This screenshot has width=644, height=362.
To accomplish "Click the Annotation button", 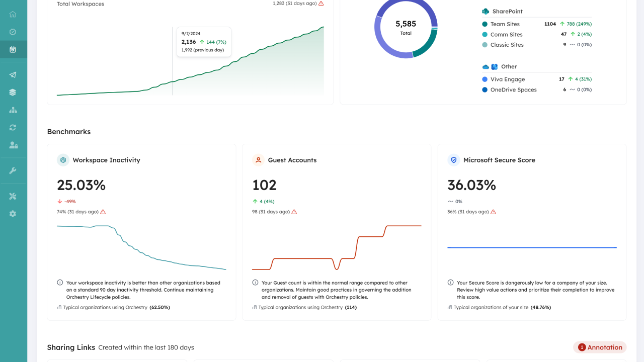I will click(600, 347).
